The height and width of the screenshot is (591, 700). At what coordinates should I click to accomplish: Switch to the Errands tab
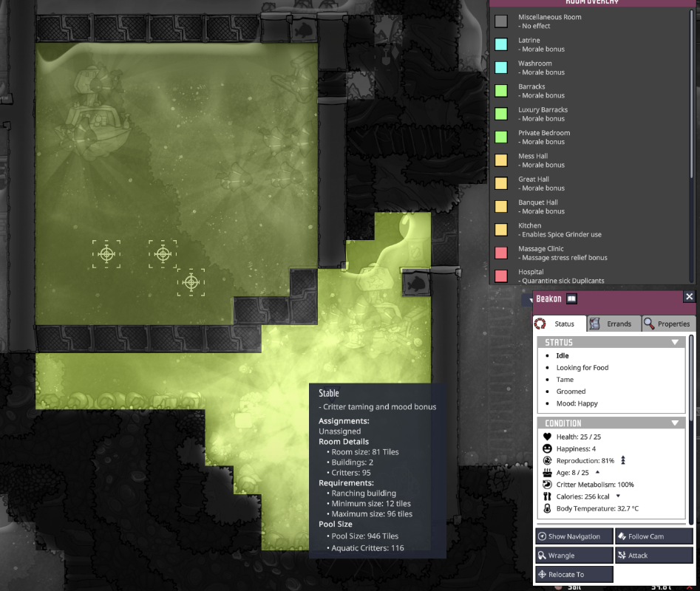click(x=614, y=324)
